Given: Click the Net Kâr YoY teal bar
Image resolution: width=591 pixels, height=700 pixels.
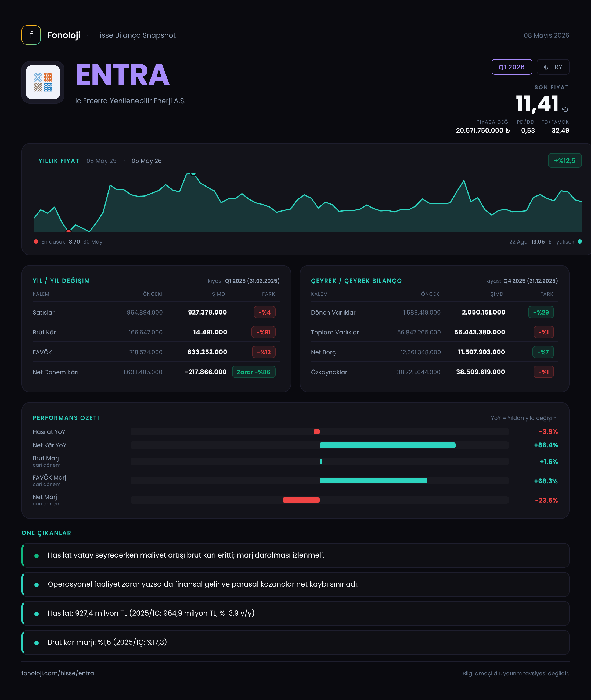Looking at the screenshot, I should [387, 445].
